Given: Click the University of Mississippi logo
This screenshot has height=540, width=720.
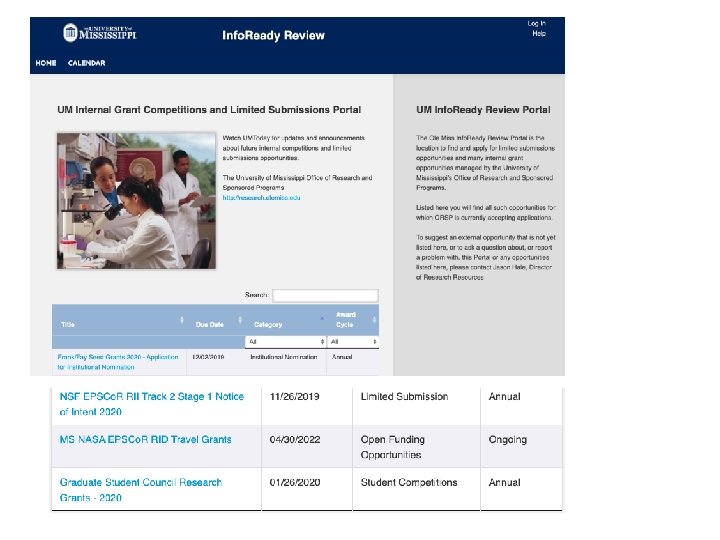Looking at the screenshot, I should pos(100,33).
